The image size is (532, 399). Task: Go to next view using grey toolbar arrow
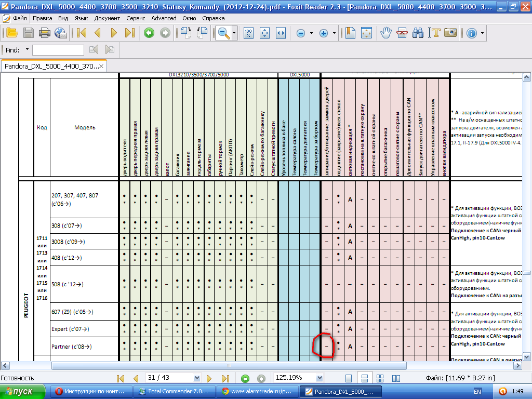click(165, 33)
